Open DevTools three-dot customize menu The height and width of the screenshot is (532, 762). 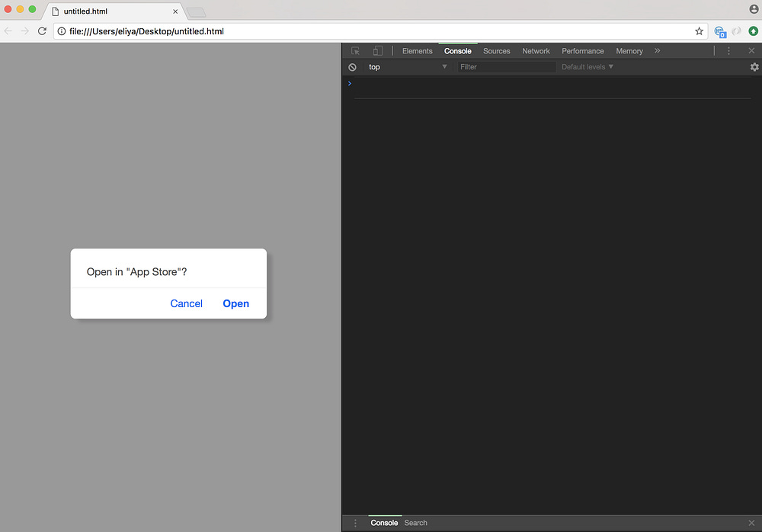click(x=728, y=51)
